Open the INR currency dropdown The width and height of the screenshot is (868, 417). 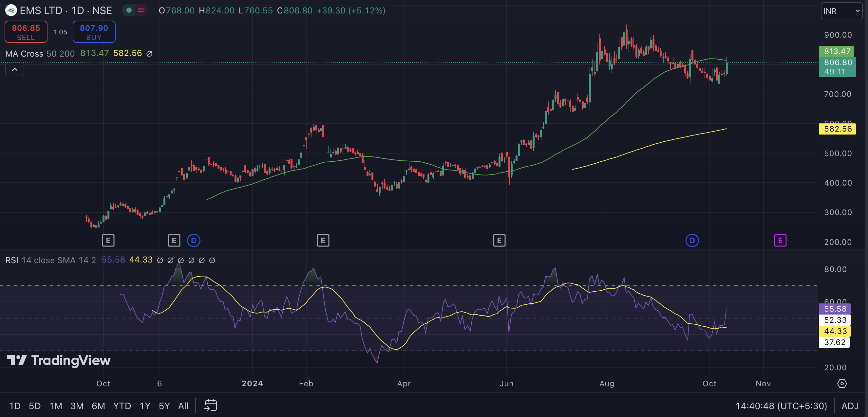pos(841,11)
